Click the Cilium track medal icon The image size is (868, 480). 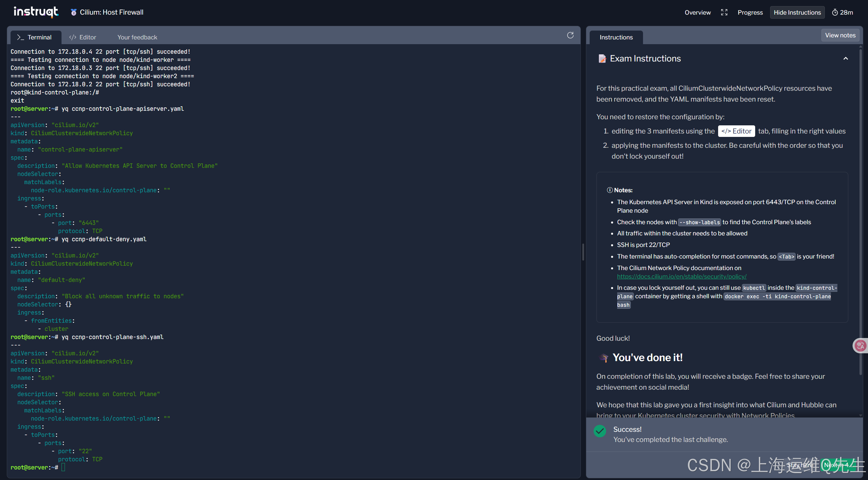[73, 13]
